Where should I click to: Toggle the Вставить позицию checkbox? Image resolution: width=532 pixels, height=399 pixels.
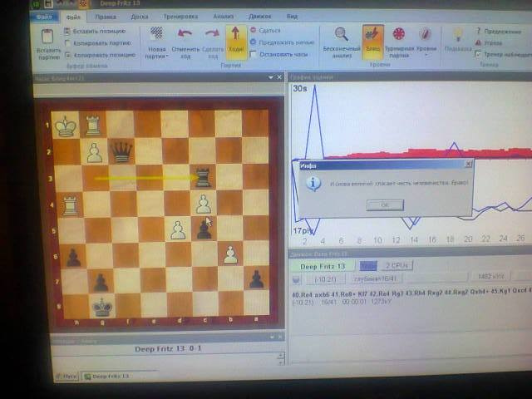tap(67, 31)
